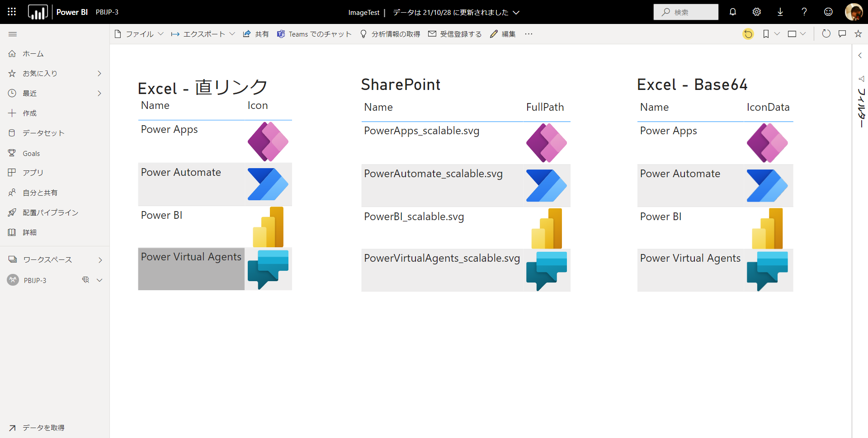Click 編集 edit button

(x=503, y=34)
